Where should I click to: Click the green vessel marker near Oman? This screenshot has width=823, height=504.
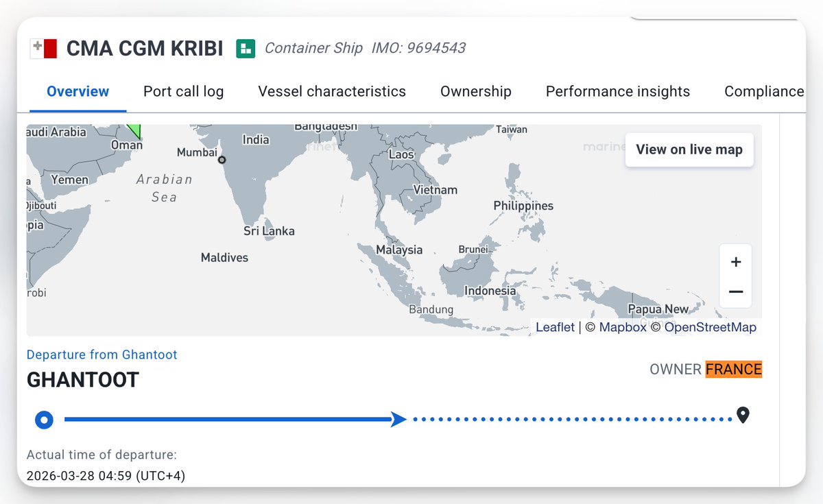[x=134, y=131]
